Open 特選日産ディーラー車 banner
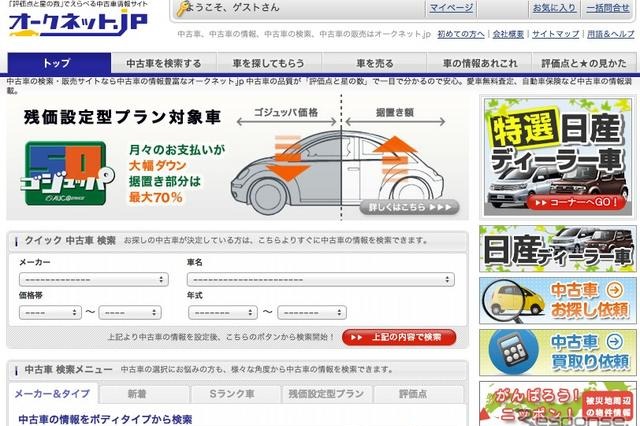640x426 pixels. (x=558, y=157)
